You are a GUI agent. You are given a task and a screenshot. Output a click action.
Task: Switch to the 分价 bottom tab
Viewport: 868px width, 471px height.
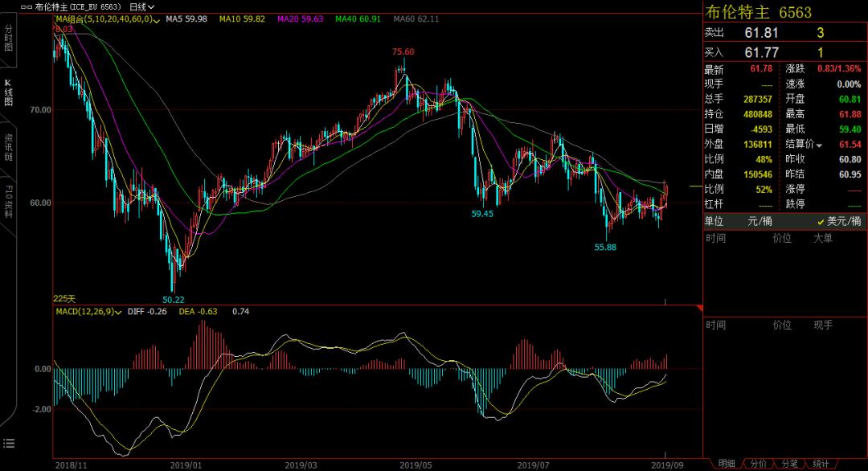tap(758, 464)
